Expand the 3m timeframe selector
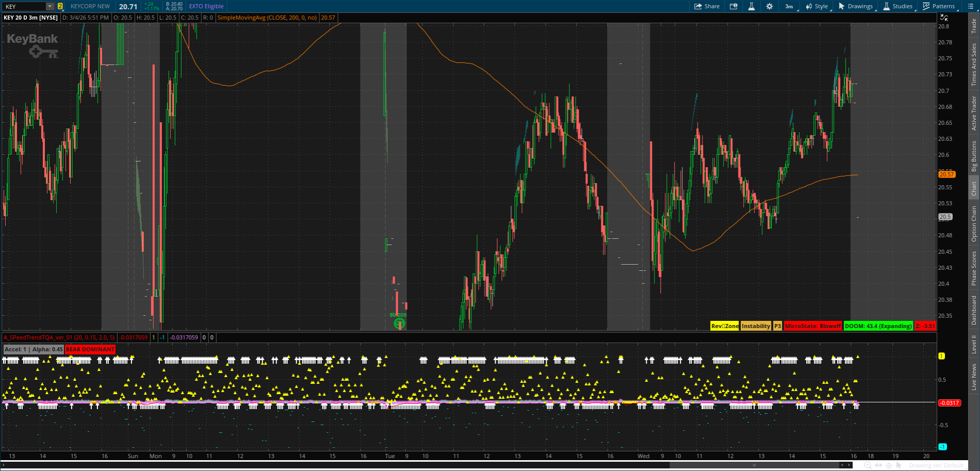980x471 pixels. [789, 6]
